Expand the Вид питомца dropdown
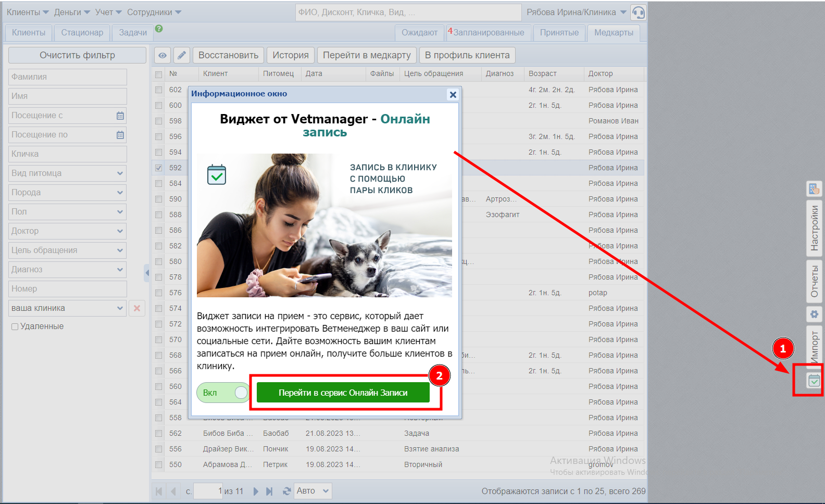825x504 pixels. point(120,173)
